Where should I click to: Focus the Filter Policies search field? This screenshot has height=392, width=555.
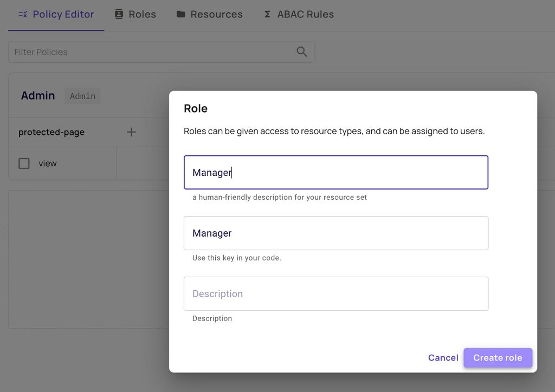pyautogui.click(x=162, y=52)
